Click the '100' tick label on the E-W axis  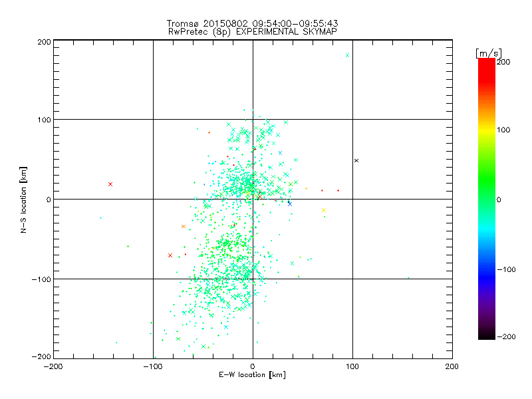[x=352, y=366]
